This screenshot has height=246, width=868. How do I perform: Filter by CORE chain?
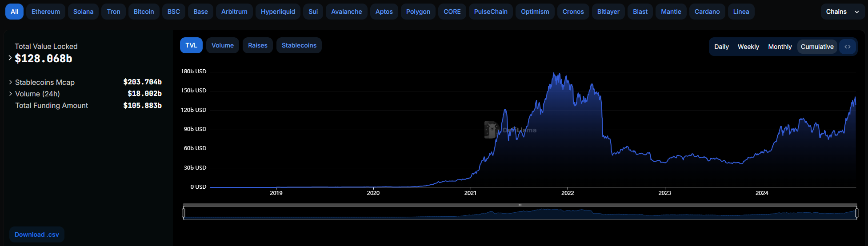452,12
